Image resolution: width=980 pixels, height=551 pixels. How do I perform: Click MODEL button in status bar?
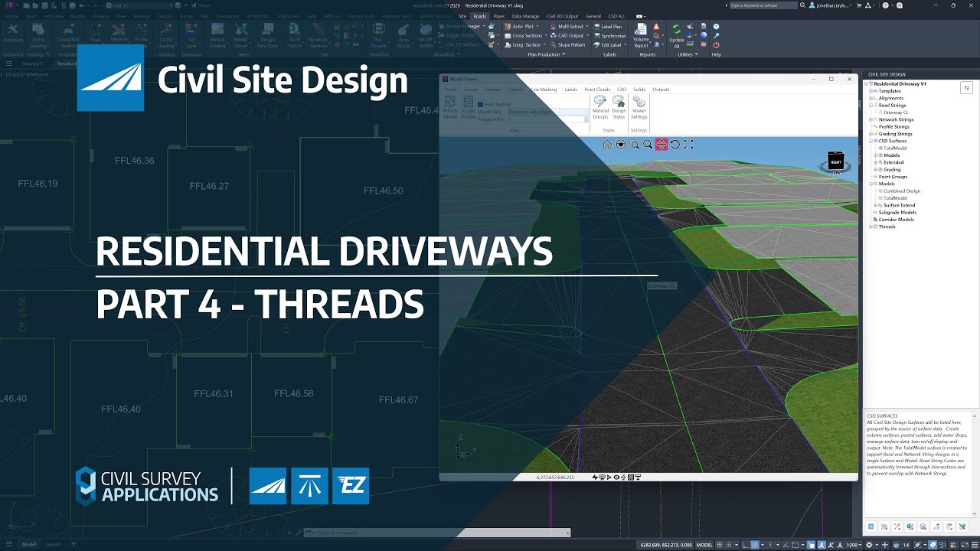[x=704, y=545]
